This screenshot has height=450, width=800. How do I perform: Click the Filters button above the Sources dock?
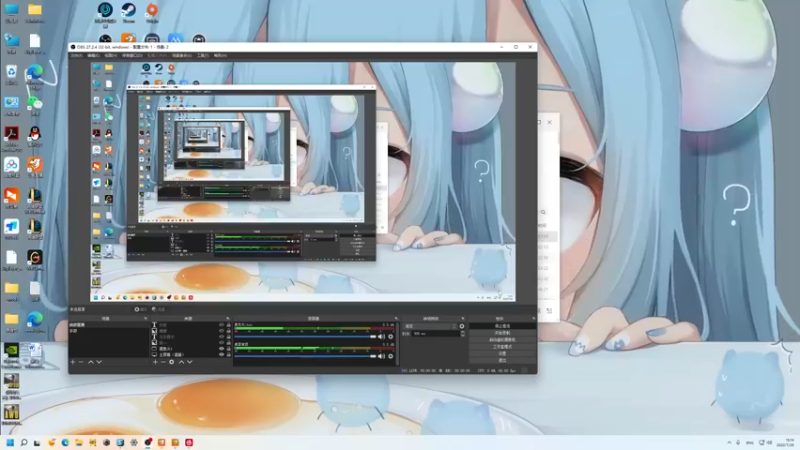point(158,309)
